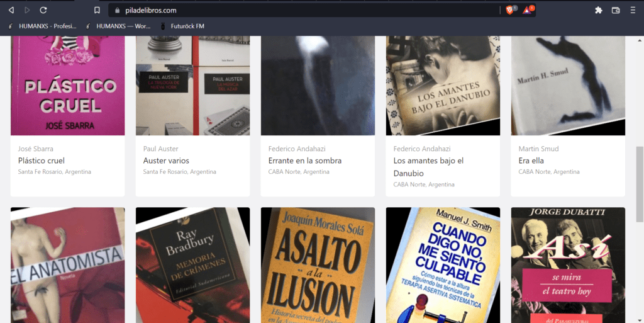
Task: Select author name Martin Smud
Action: 538,149
